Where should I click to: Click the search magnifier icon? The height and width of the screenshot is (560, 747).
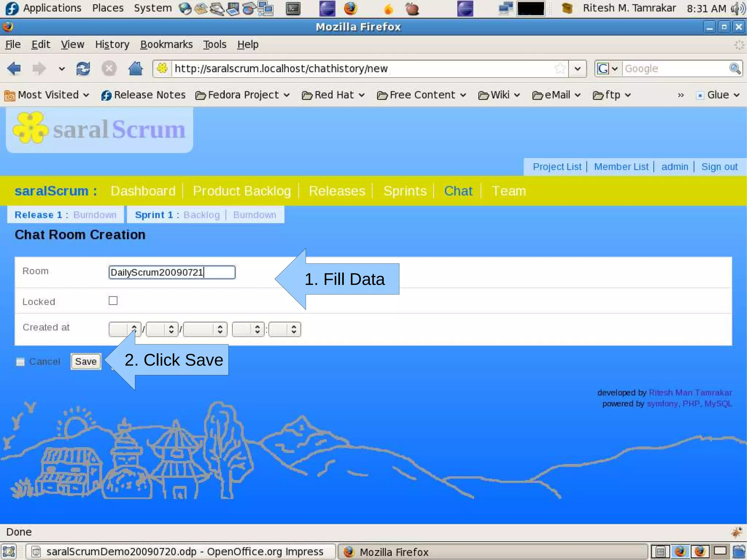pos(735,68)
